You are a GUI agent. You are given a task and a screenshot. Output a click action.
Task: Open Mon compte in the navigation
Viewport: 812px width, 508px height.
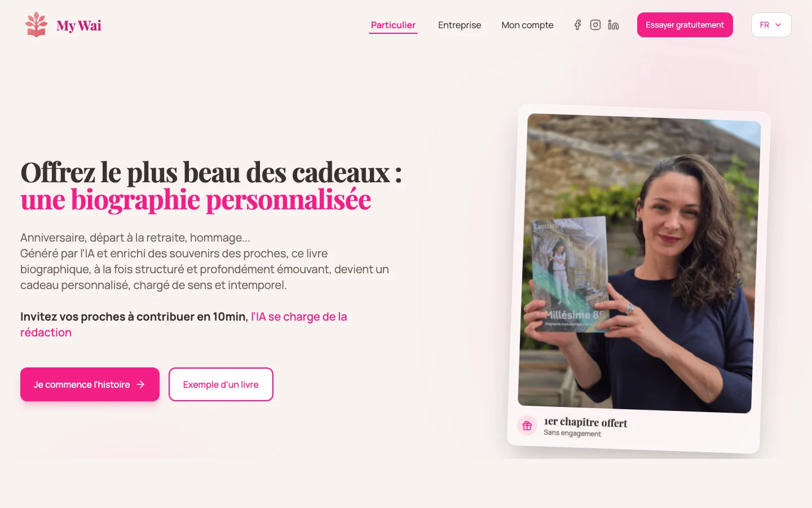(527, 25)
